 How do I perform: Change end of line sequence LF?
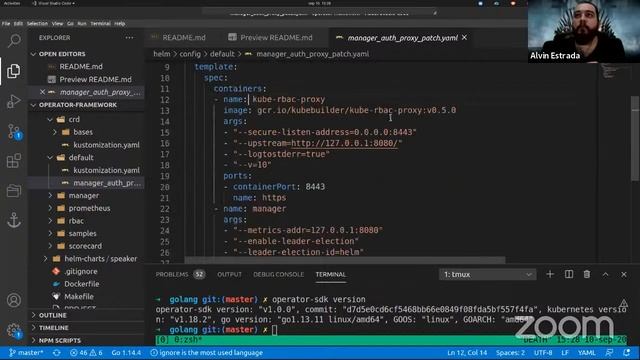[565, 353]
